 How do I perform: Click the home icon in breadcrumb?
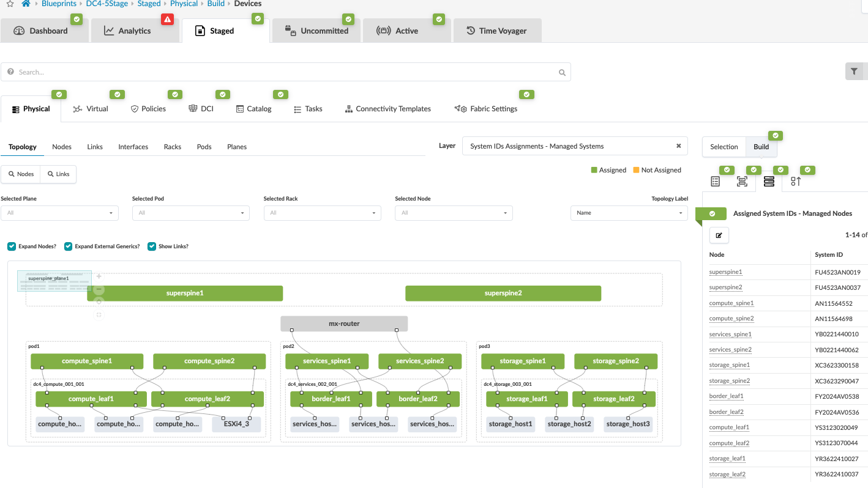26,4
